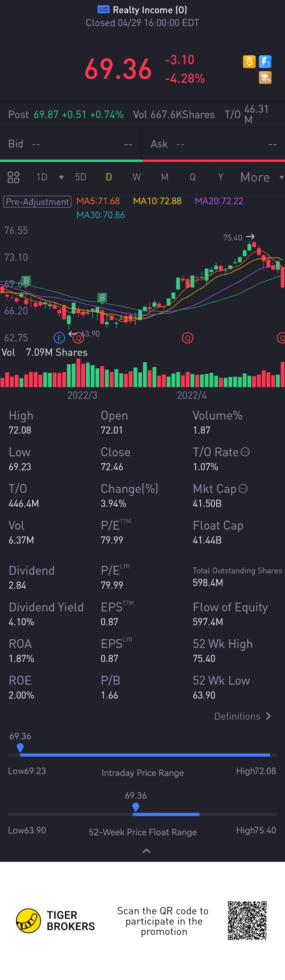Tap the orange layers badge
285x980 pixels.
[265, 78]
